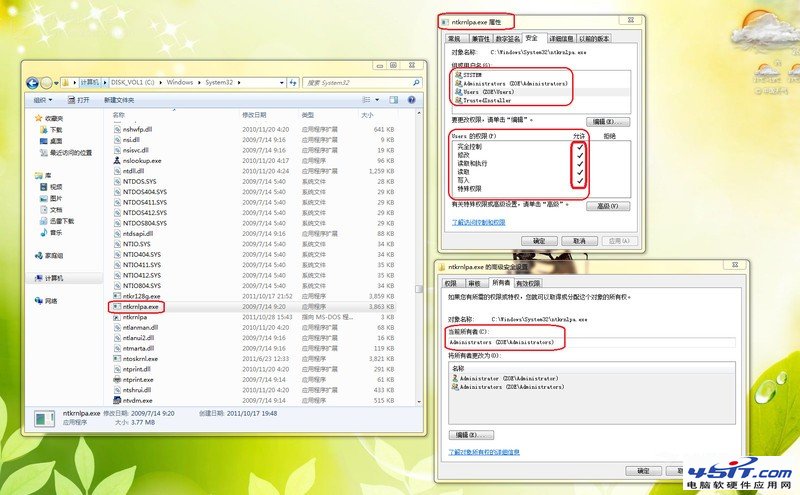
Task: Open 文档 library icon in sidebar
Action: [x=44, y=210]
